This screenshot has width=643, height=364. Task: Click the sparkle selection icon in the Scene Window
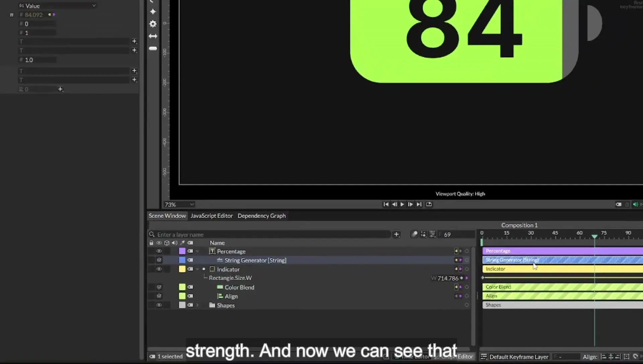(423, 234)
